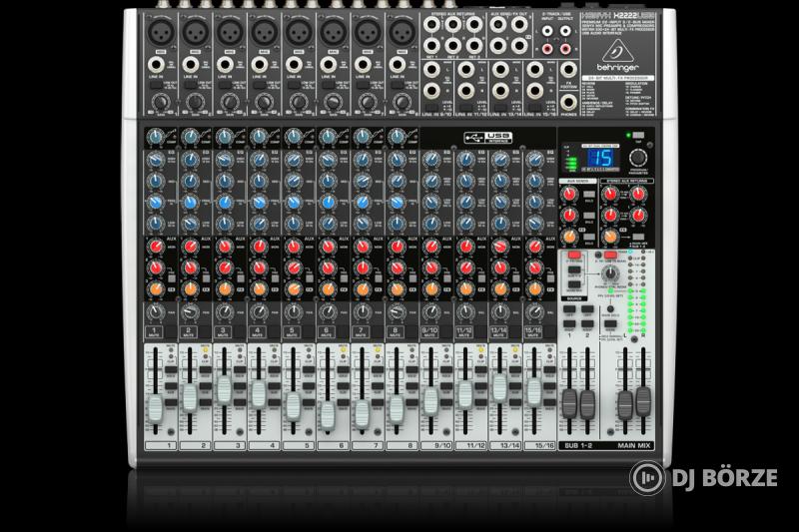Click the Phones headphone jack
Screen dimensions: 799x532
point(568,103)
